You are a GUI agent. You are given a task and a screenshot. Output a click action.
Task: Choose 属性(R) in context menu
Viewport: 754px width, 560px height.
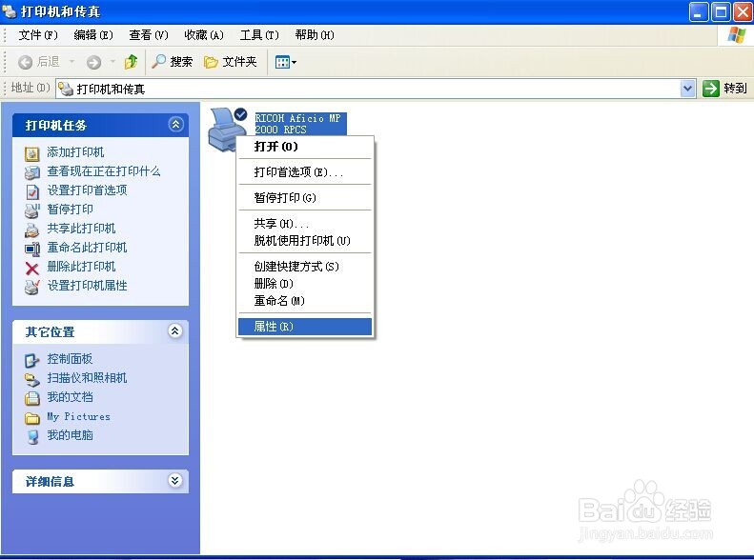pos(305,327)
